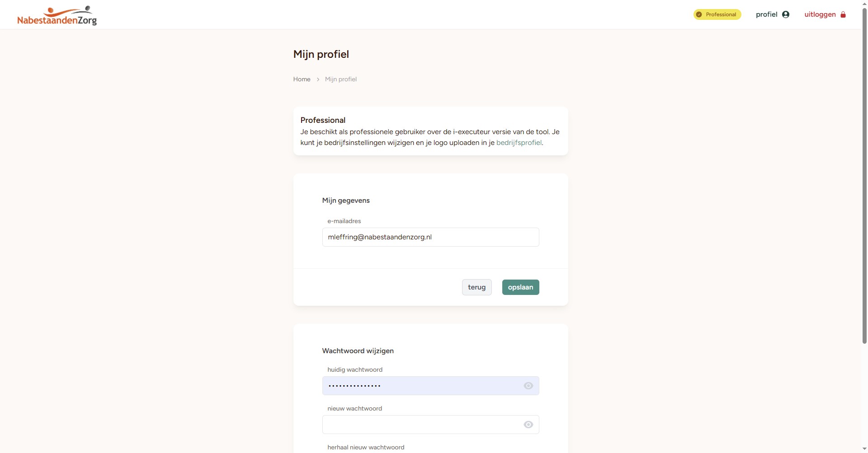Go to Home via the breadcrumb

click(302, 79)
